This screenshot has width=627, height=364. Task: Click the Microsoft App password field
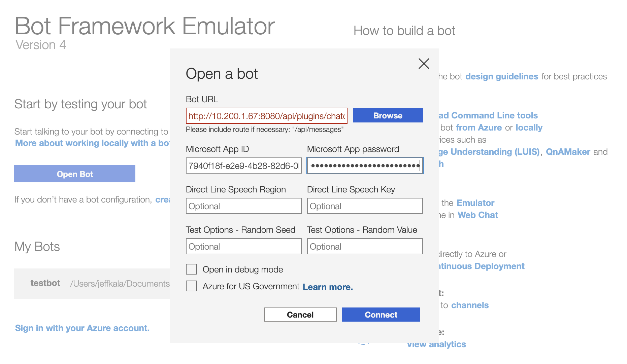pyautogui.click(x=365, y=166)
